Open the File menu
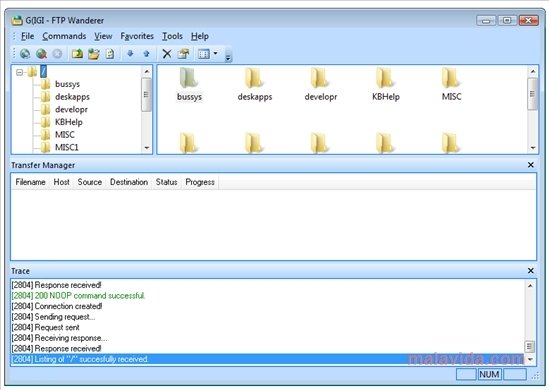This screenshot has width=549, height=390. [x=27, y=36]
